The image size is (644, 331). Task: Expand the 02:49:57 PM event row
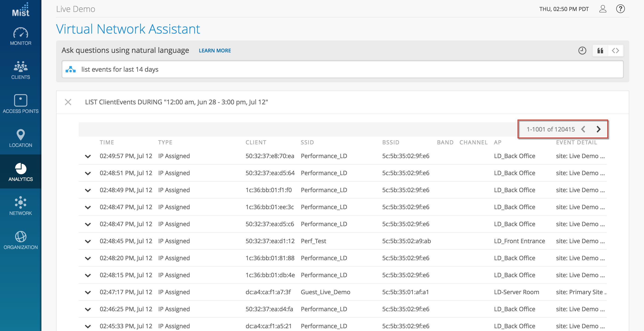click(x=88, y=156)
